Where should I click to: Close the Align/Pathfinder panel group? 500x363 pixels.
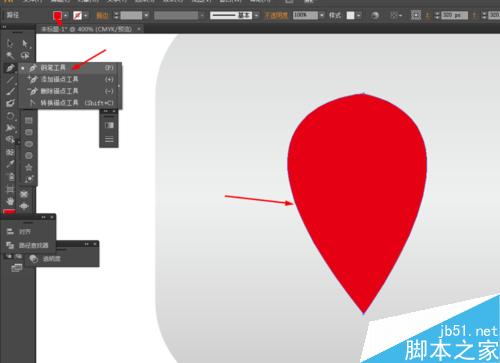pos(52,217)
